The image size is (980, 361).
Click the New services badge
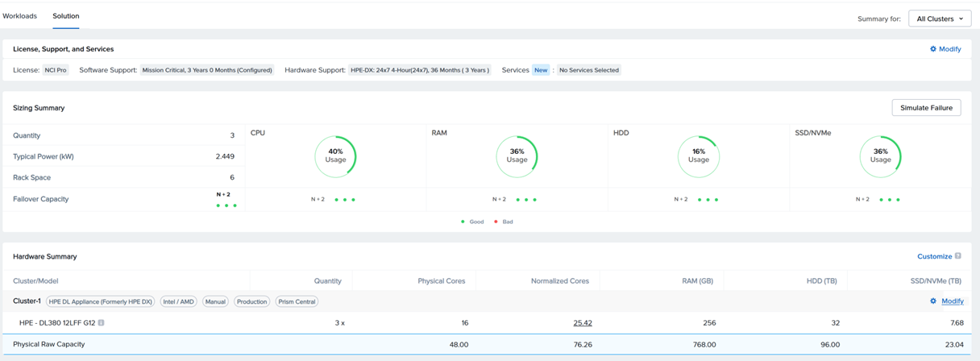coord(541,70)
